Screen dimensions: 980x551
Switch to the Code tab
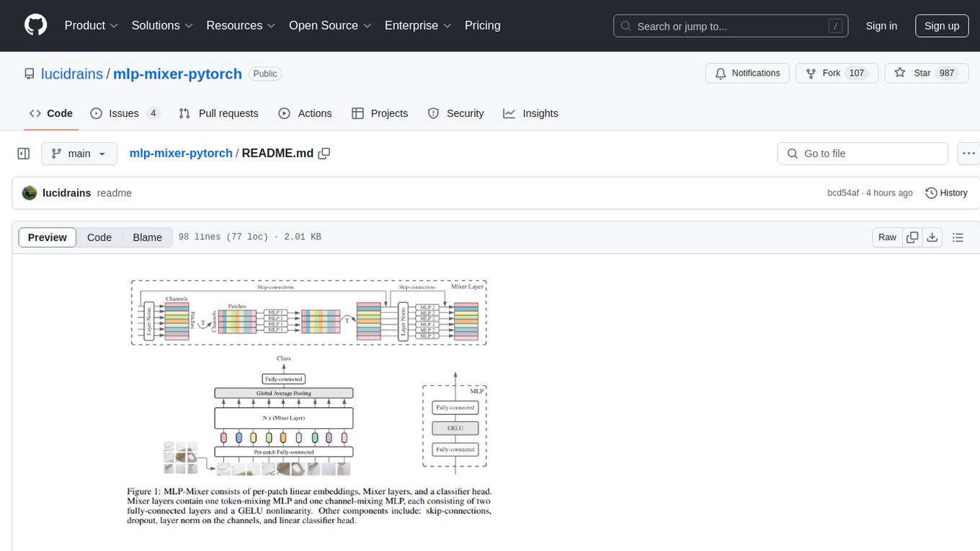coord(51,113)
